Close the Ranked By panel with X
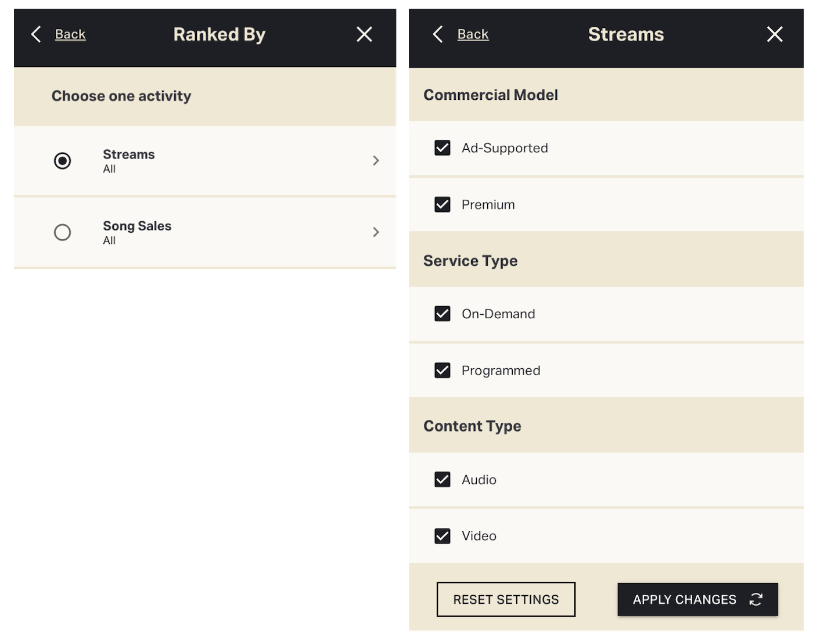The image size is (813, 644). tap(364, 34)
